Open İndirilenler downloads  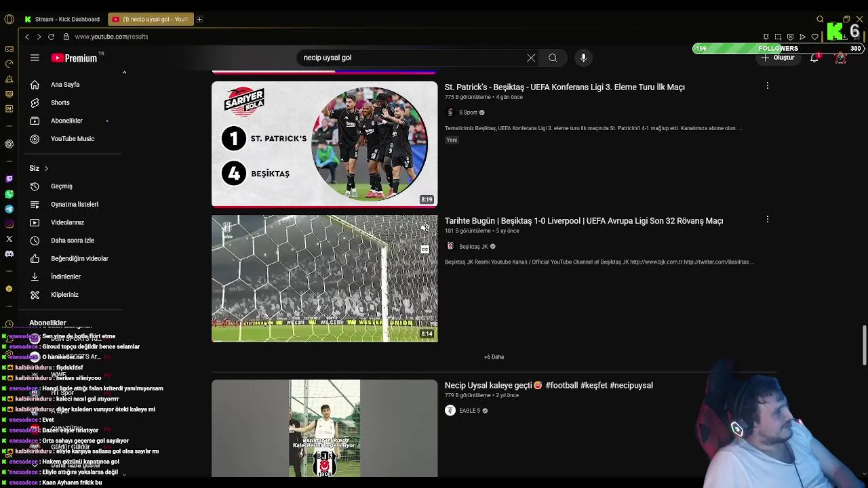[66, 277]
